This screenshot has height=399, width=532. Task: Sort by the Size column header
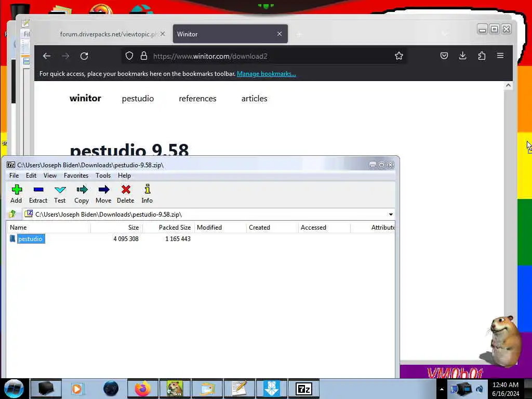pos(117,228)
